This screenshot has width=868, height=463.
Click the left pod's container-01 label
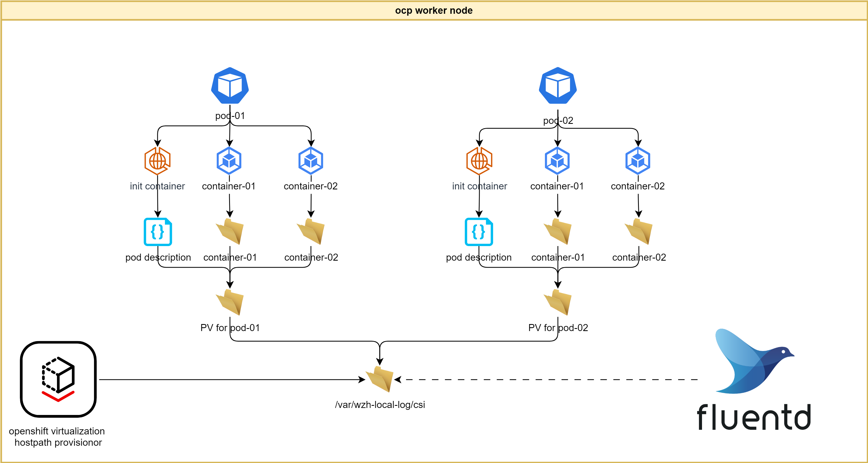tap(229, 186)
